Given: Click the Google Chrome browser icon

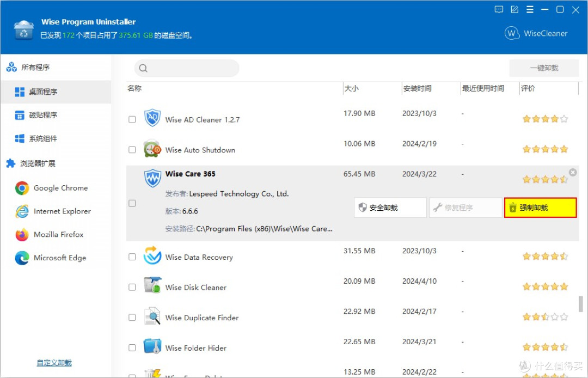Looking at the screenshot, I should pyautogui.click(x=22, y=188).
